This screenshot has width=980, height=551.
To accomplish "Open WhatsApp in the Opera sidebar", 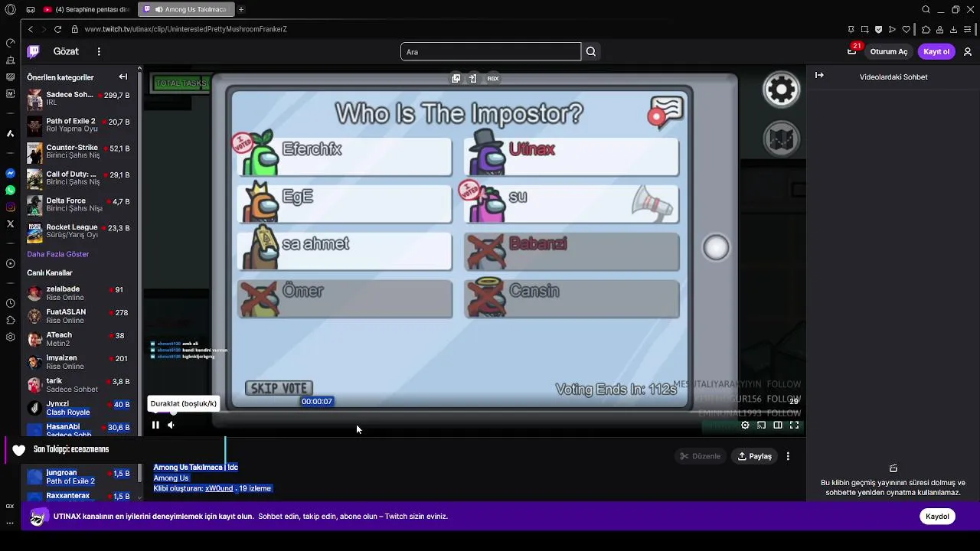I will (10, 190).
